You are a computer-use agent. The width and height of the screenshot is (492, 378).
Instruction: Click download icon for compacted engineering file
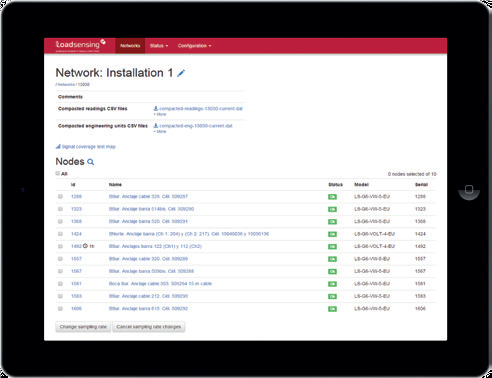(x=155, y=126)
